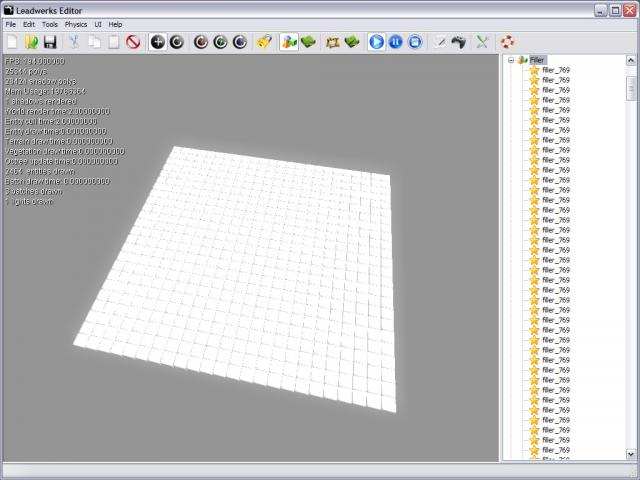Click the gun icon in toolbar

pyautogui.click(x=458, y=42)
